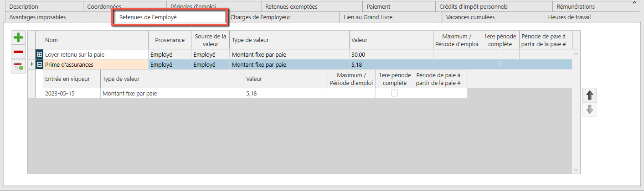This screenshot has height=191, width=644.
Task: Click the 30,00 value cell
Action: coord(391,54)
